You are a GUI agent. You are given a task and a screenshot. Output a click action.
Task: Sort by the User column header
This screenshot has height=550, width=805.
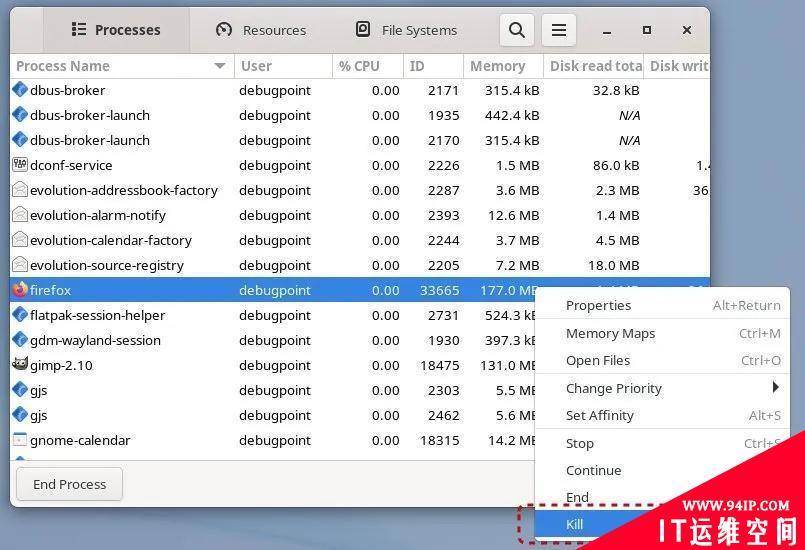tap(283, 66)
